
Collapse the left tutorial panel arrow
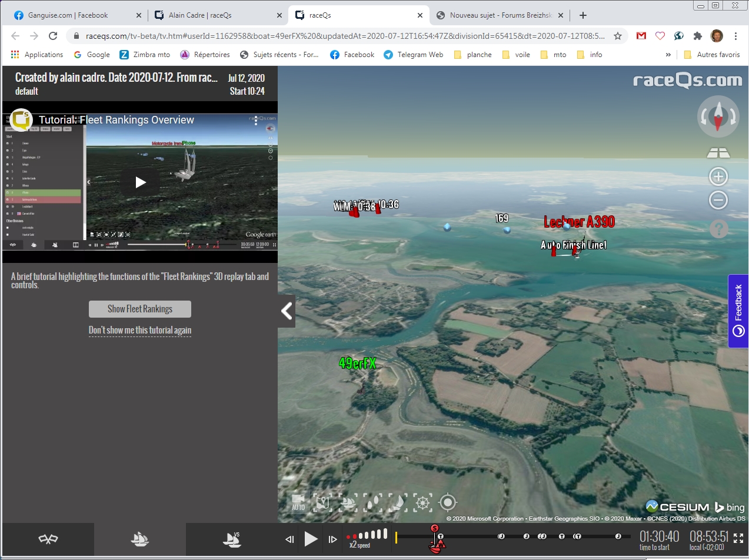point(287,311)
